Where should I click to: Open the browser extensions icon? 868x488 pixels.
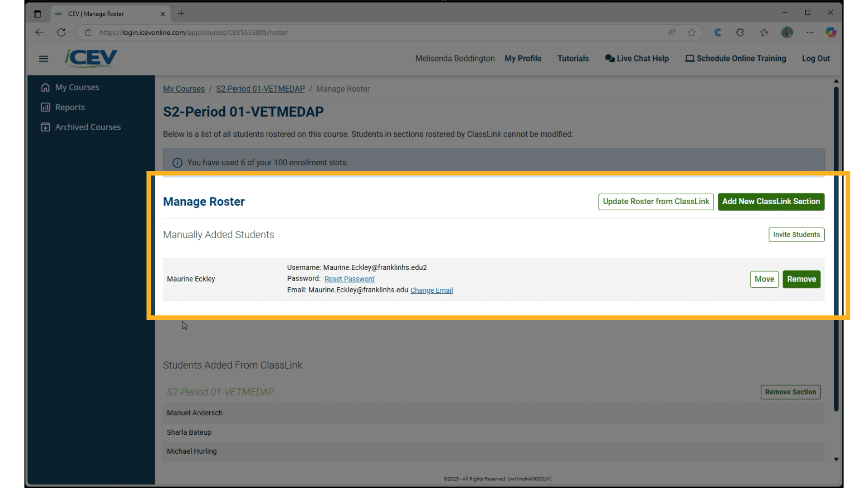(x=740, y=32)
